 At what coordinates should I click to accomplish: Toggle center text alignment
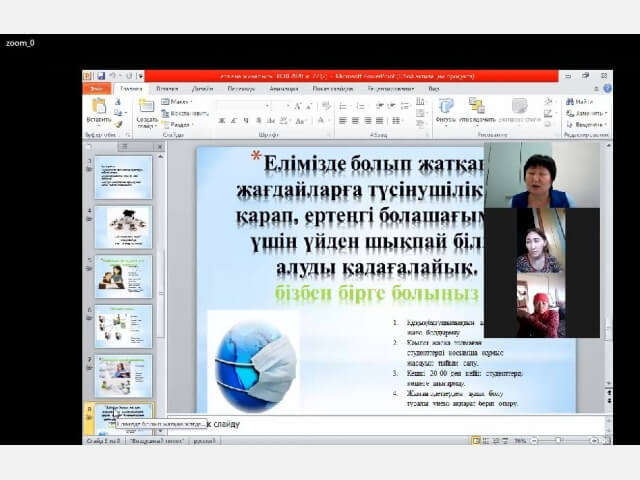pos(356,121)
